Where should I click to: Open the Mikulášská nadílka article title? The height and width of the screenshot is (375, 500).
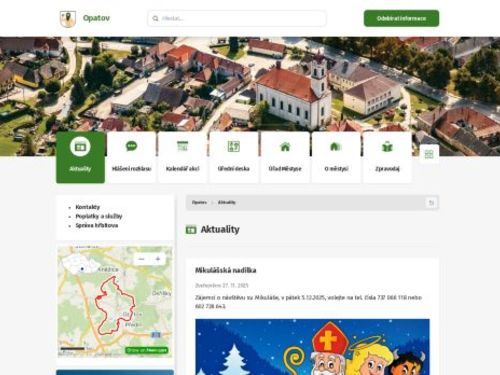tap(226, 270)
